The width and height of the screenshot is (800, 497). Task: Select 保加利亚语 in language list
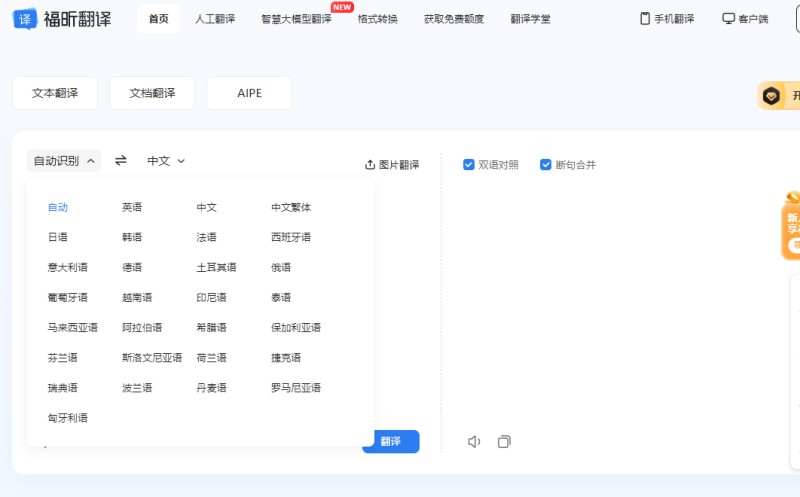296,328
